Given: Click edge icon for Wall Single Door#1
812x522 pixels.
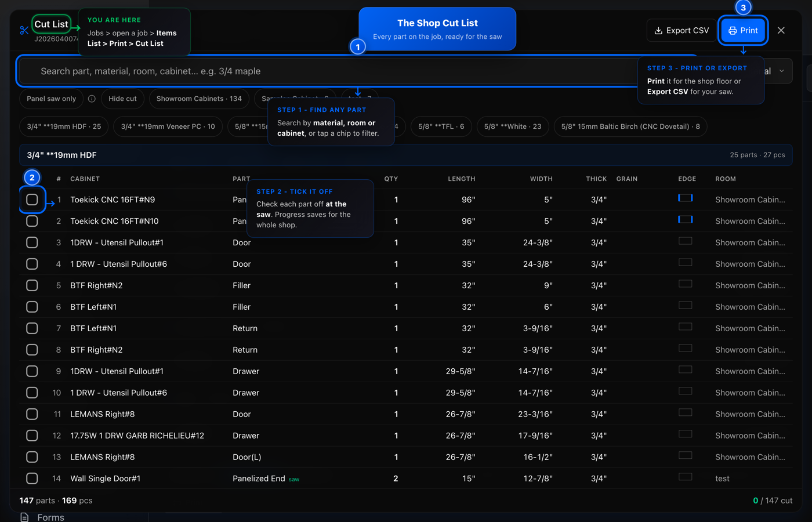Looking at the screenshot, I should coord(686,477).
